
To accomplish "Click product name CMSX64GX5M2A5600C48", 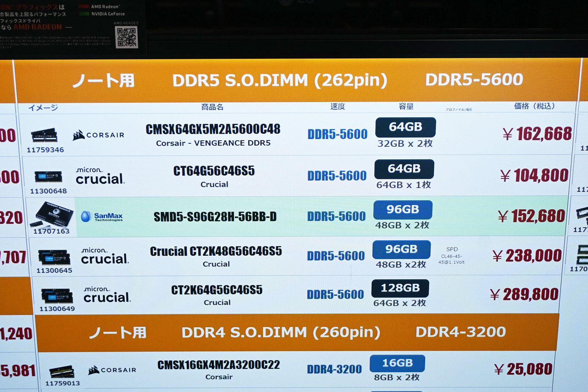I will click(213, 129).
